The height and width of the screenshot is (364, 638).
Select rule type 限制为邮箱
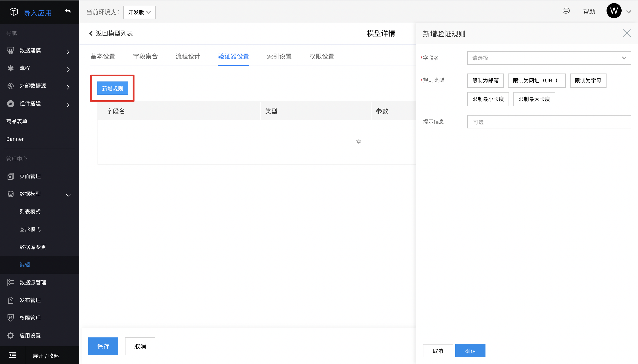pos(485,81)
